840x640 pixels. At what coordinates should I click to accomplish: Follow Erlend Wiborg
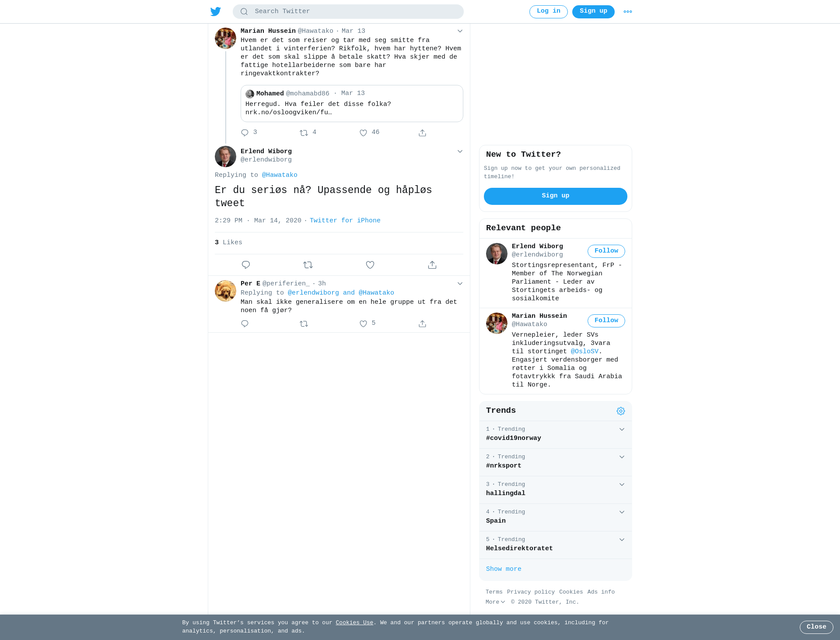(x=606, y=251)
